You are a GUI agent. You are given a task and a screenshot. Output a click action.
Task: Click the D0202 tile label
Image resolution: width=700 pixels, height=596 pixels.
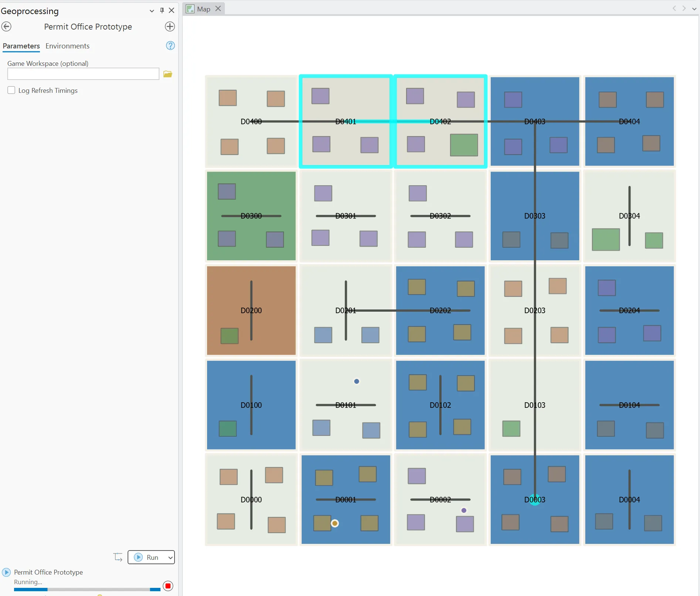click(x=440, y=311)
